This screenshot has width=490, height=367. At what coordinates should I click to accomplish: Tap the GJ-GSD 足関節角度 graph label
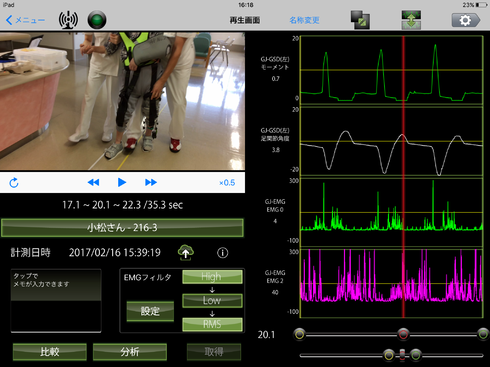tap(275, 134)
